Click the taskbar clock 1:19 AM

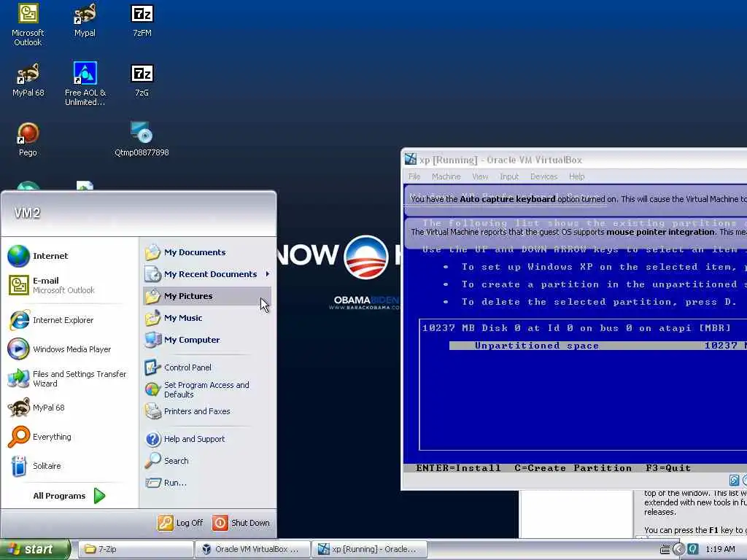coord(720,550)
